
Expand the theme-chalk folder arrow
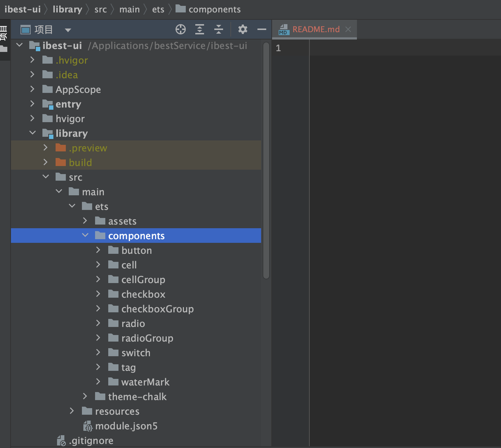tap(85, 396)
